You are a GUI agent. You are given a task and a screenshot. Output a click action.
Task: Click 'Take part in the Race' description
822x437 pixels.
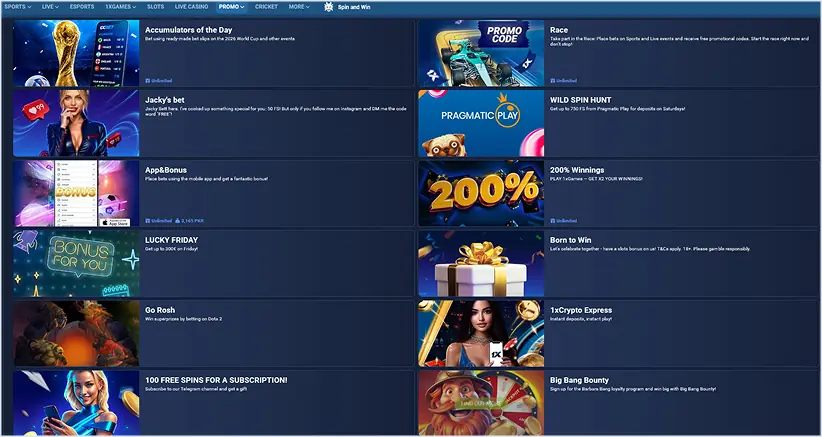tap(680, 41)
